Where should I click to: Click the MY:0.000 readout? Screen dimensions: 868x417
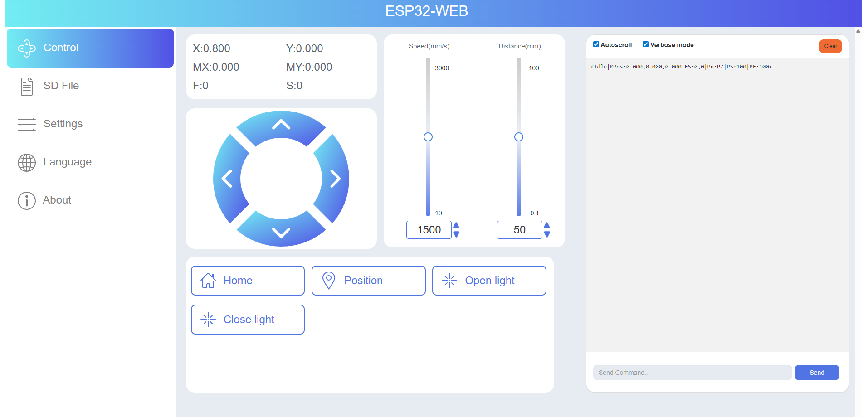309,67
